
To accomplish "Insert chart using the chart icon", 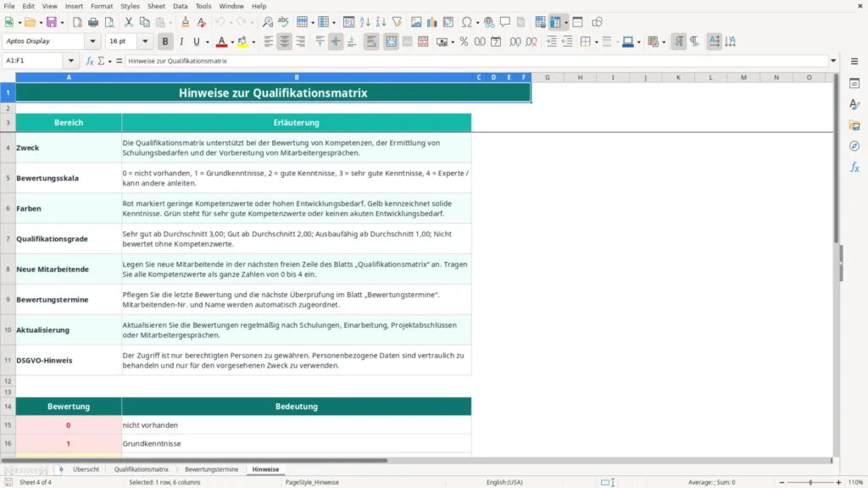I will (431, 22).
